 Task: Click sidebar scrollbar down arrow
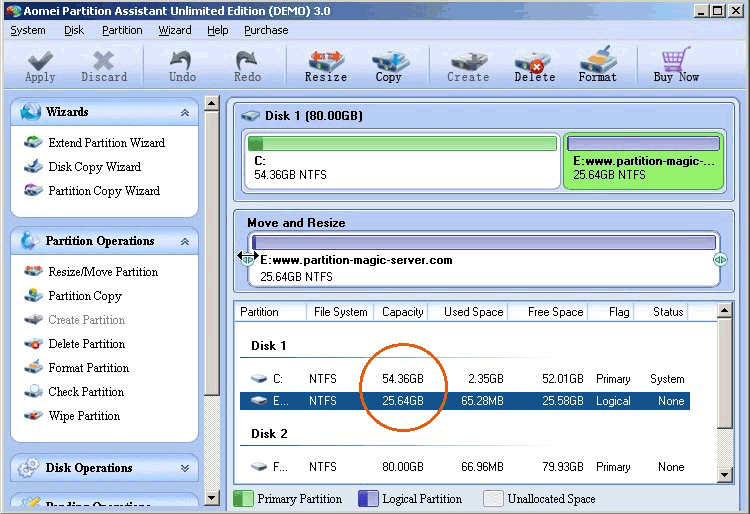211,498
